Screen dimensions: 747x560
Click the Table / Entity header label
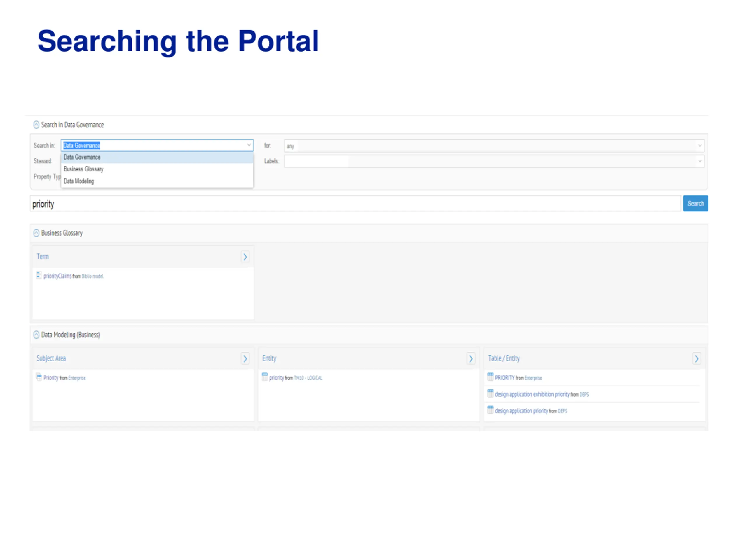pos(504,358)
